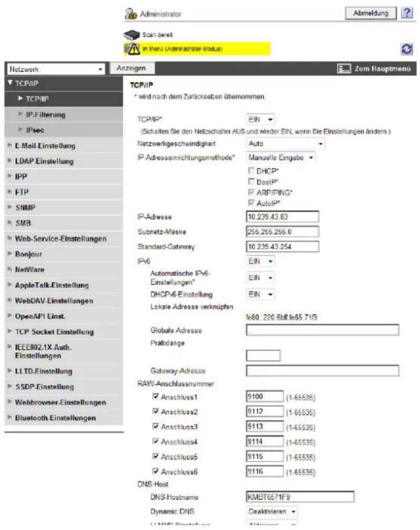Open Automatische IPv6-Einstellungen dropdown
Image resolution: width=420 pixels, height=530 pixels.
coord(260,277)
